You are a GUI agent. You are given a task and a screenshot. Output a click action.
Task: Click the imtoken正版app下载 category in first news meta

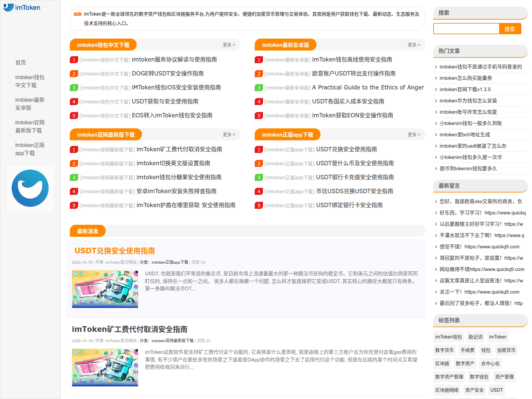pyautogui.click(x=170, y=262)
